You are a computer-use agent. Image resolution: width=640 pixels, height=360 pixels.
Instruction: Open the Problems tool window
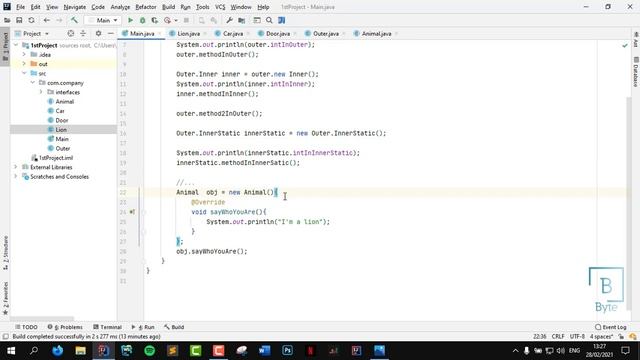65,327
